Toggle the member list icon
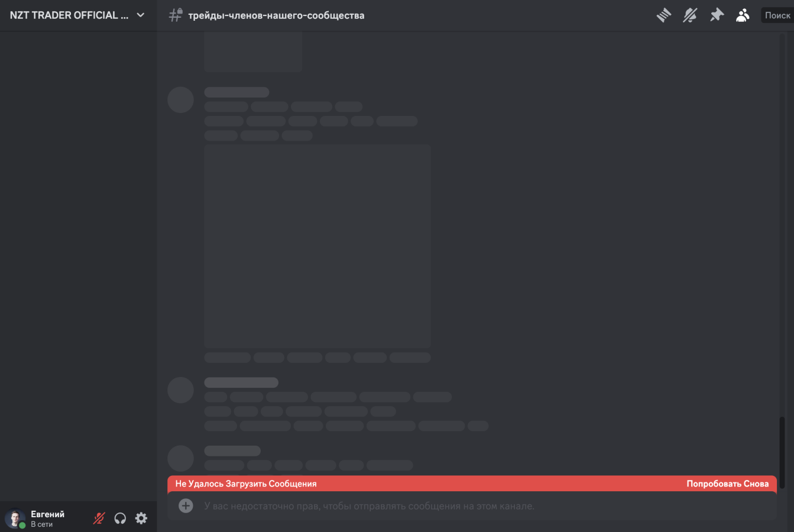 [743, 15]
